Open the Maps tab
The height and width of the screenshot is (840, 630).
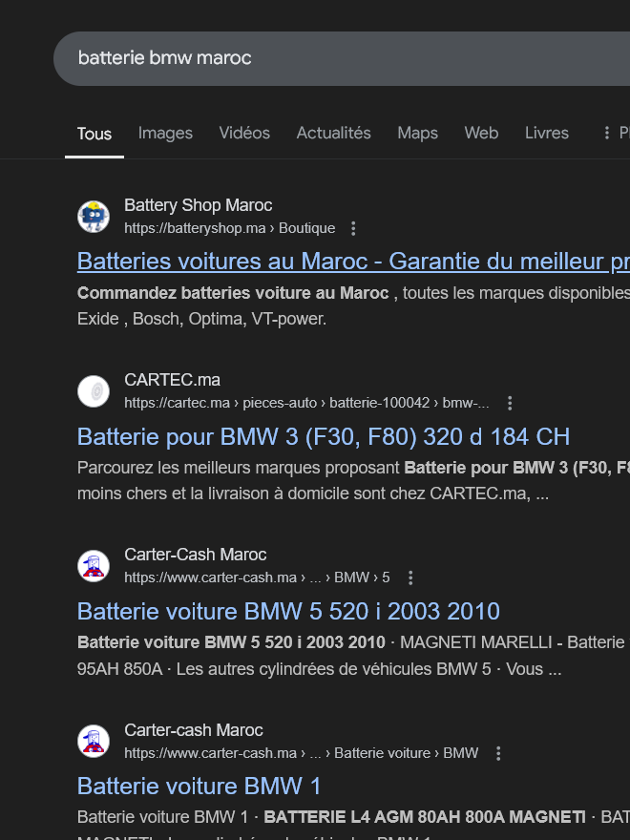click(417, 133)
